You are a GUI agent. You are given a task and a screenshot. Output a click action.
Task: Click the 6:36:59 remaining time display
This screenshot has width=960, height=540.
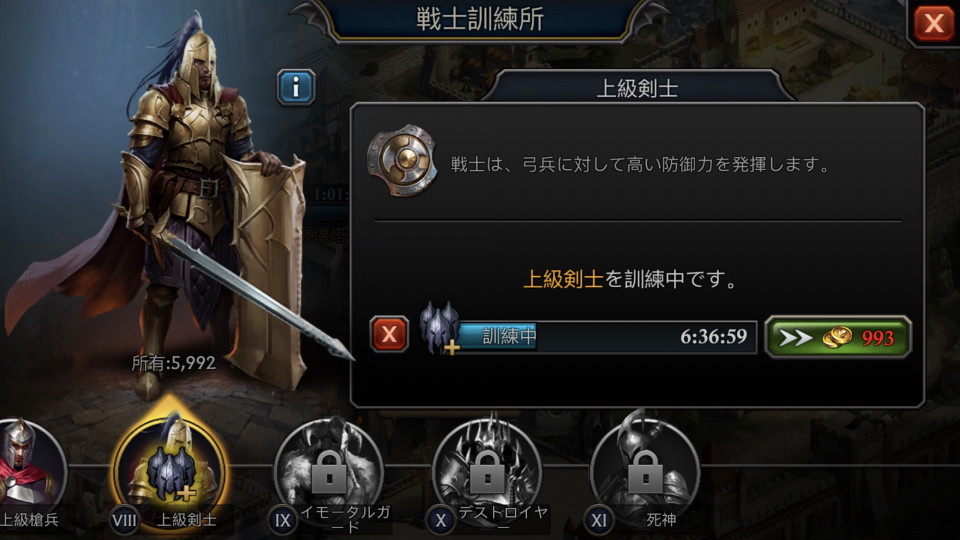click(713, 336)
